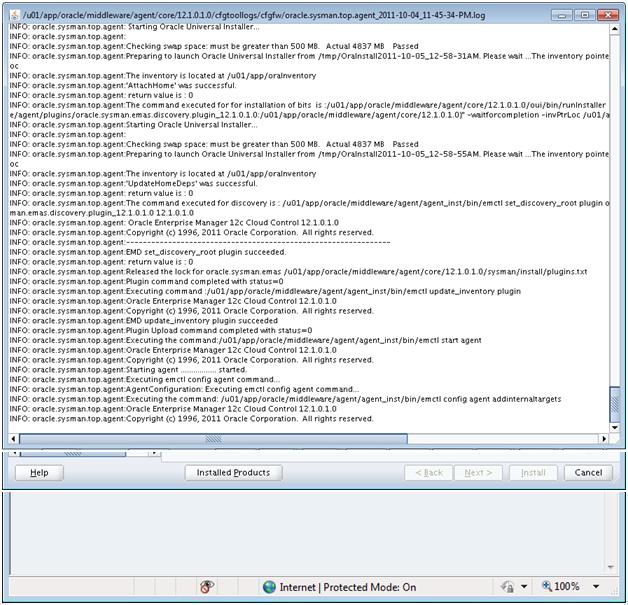Select the "EMD update_inventory plugin succeeded" line

coord(144,320)
